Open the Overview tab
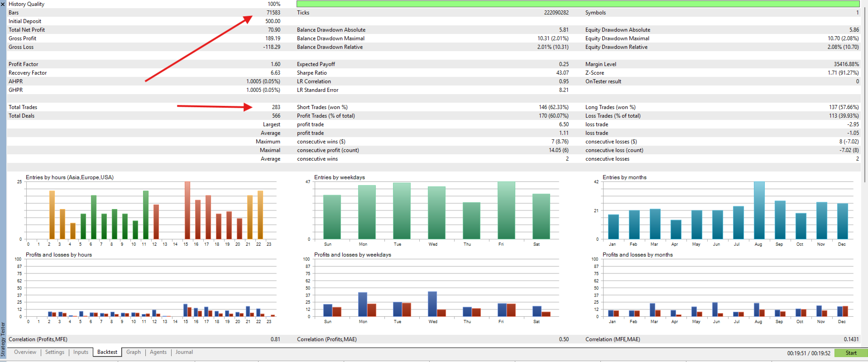This screenshot has width=868, height=362. (25, 352)
